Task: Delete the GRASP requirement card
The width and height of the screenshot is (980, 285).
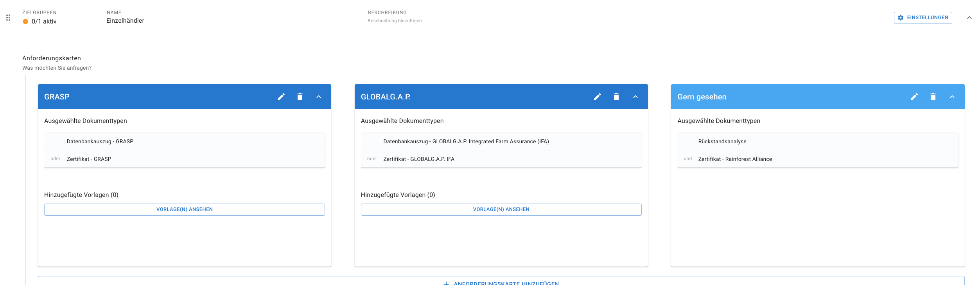Action: [300, 97]
